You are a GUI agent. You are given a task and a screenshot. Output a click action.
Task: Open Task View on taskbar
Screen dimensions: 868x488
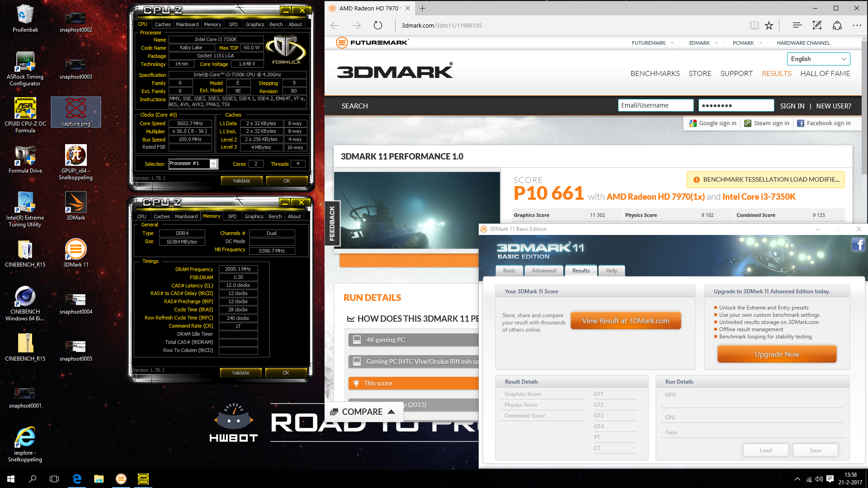click(54, 479)
